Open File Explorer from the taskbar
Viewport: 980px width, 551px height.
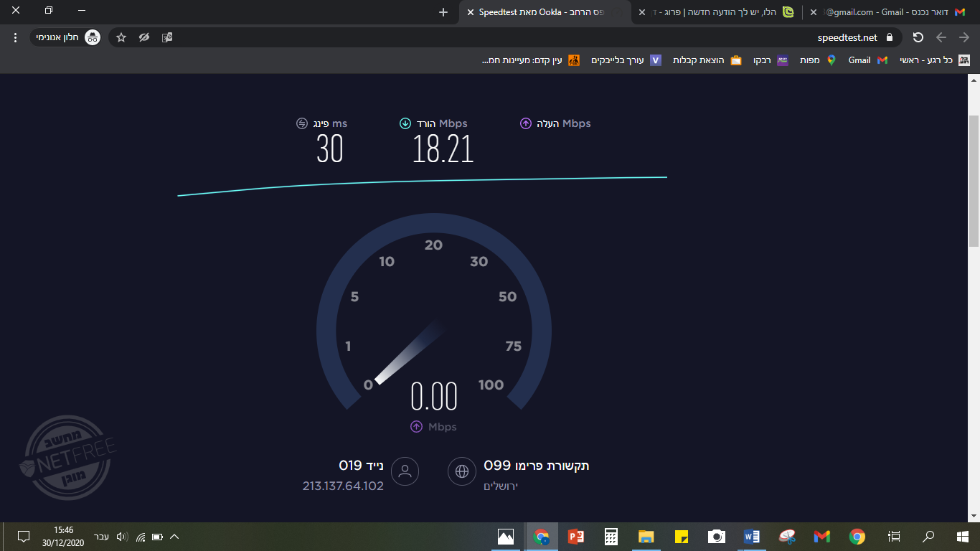coord(646,536)
